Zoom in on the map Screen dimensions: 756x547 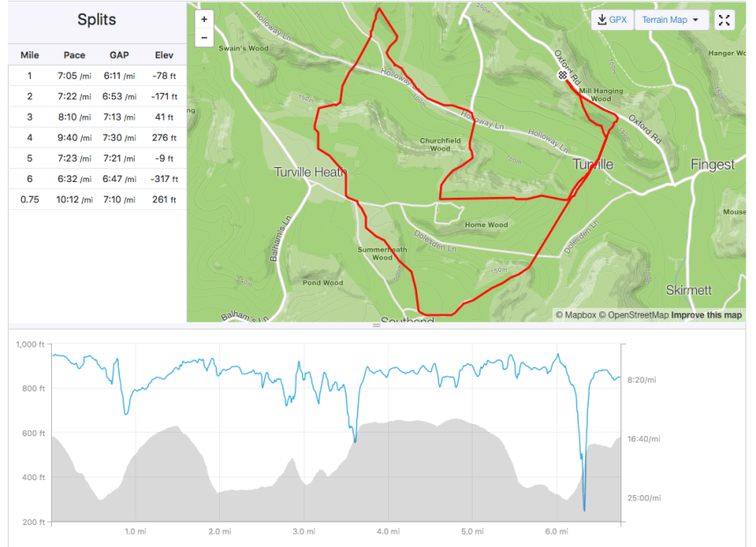(204, 18)
